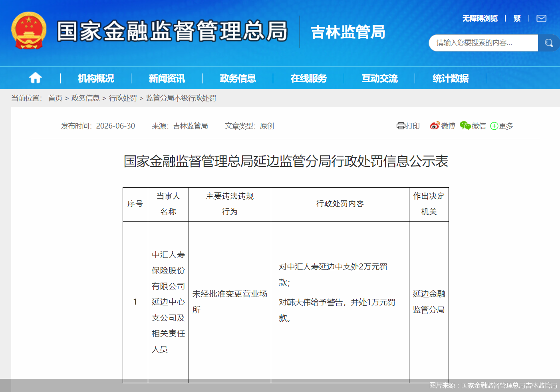The height and width of the screenshot is (392, 560).
Task: Click the article headline 行政处罚信息公示表
Action: (286, 161)
